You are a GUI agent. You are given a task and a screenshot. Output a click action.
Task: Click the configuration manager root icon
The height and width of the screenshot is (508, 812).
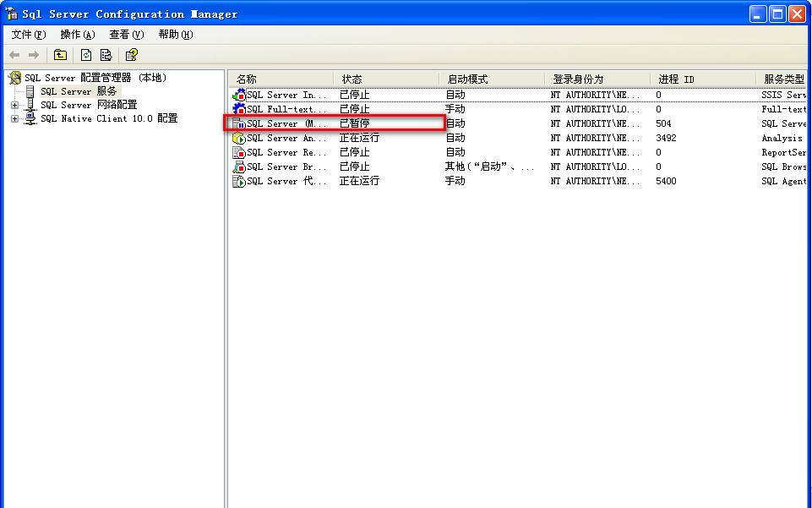pyautogui.click(x=15, y=78)
